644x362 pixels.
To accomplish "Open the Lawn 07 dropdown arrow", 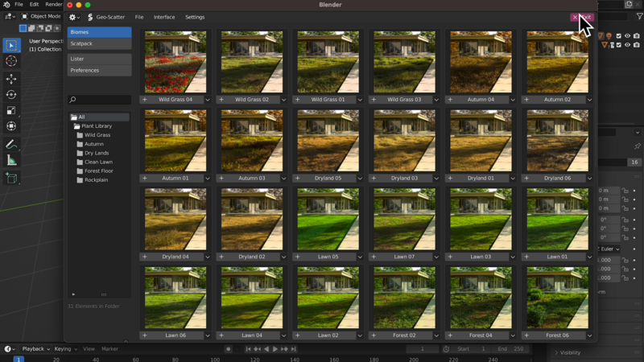I will (436, 257).
